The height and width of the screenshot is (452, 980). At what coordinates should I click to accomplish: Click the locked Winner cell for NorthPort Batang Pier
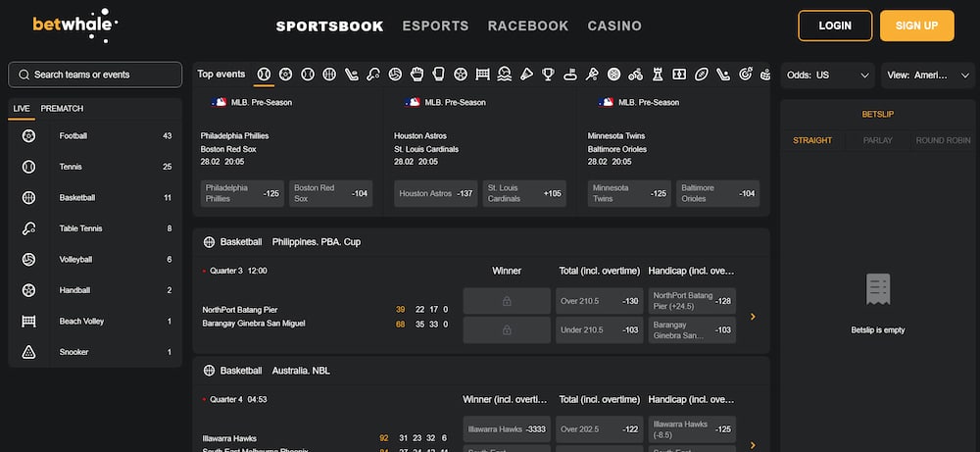[507, 301]
